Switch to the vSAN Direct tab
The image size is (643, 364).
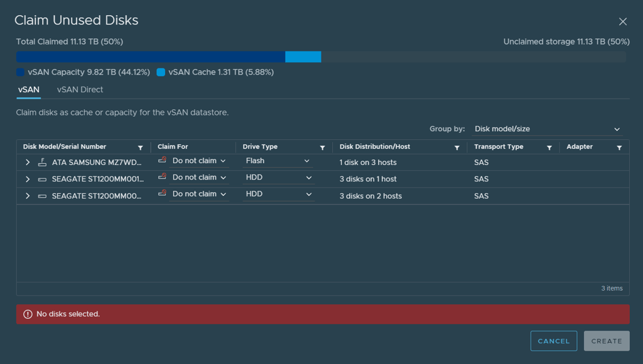coord(80,90)
